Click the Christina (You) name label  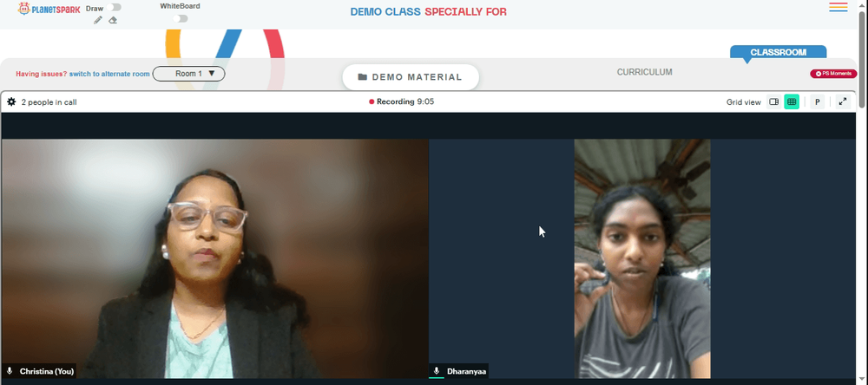47,371
